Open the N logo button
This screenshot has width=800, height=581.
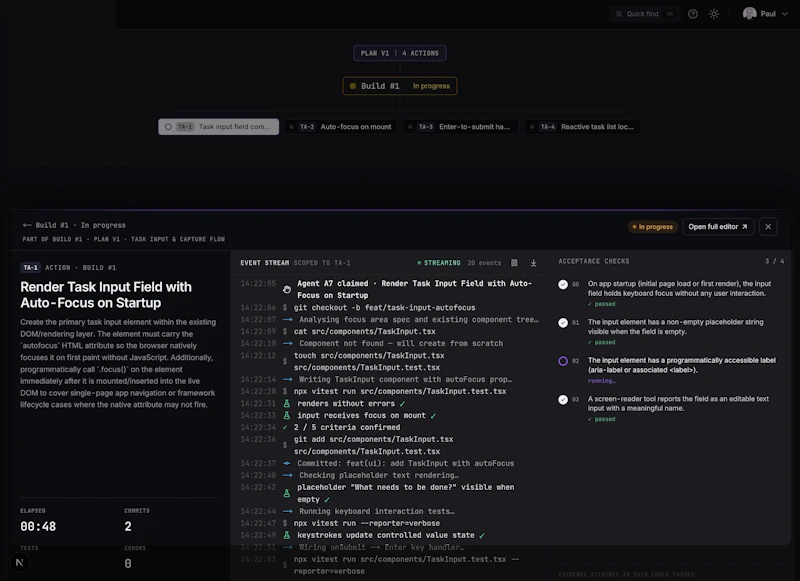[x=19, y=563]
